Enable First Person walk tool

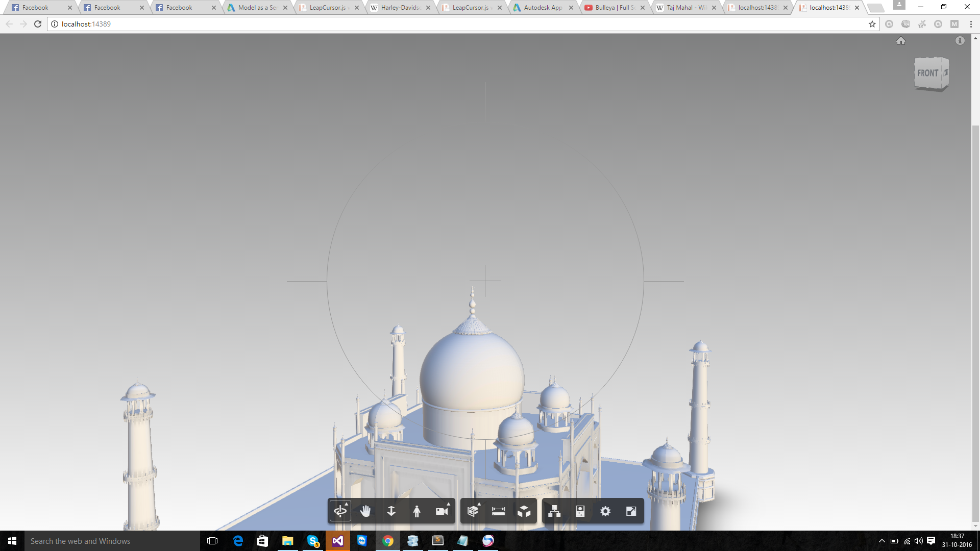416,511
